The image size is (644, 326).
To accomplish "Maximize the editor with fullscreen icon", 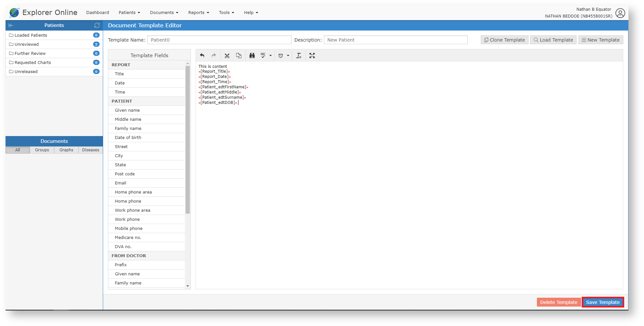I will pos(312,56).
